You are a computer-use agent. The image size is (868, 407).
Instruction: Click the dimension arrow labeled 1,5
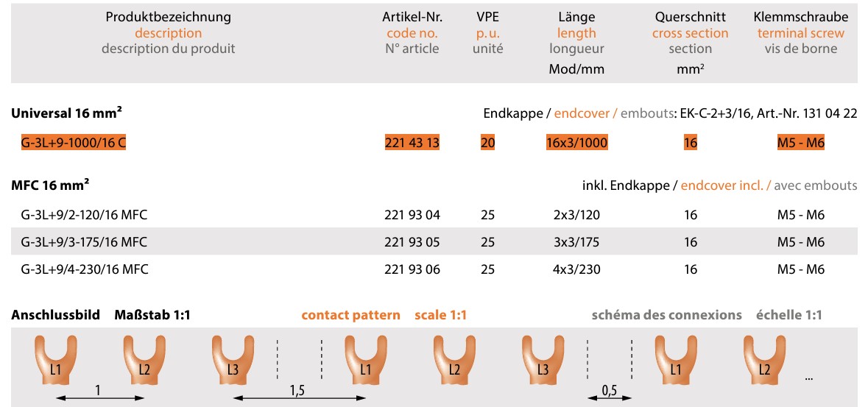[299, 397]
